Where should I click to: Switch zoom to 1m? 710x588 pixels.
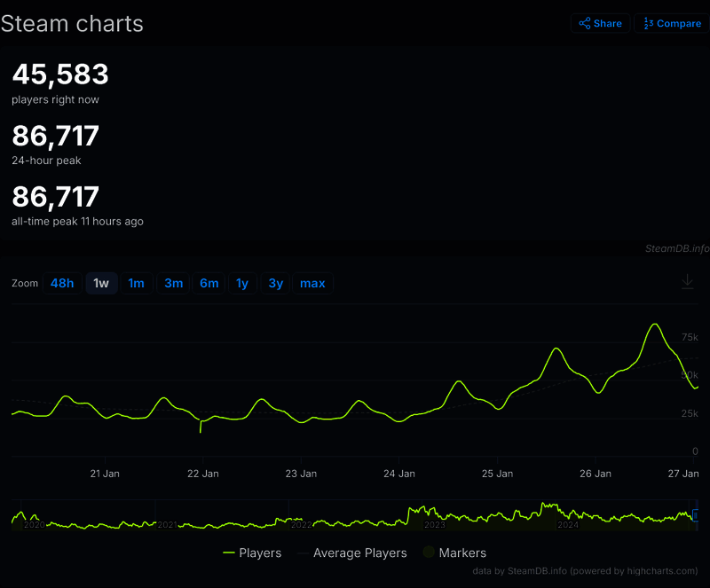136,283
